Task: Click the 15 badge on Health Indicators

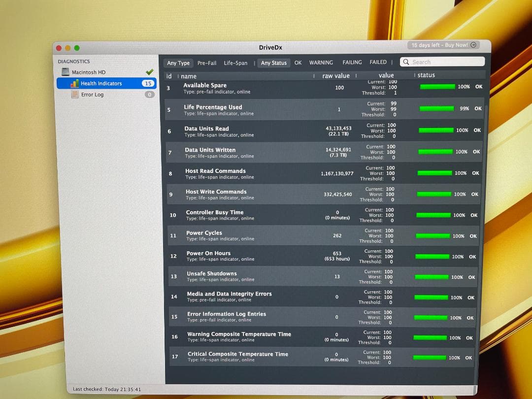Action: click(148, 83)
